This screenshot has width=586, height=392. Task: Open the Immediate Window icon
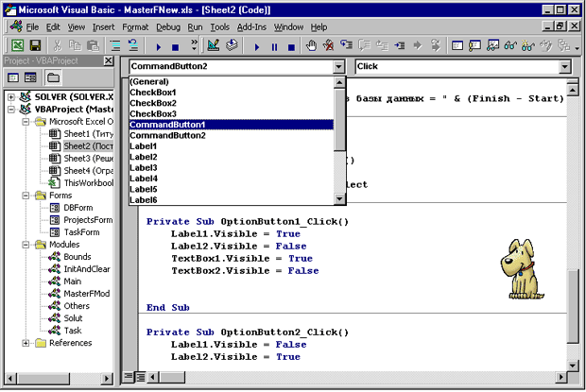pos(475,45)
